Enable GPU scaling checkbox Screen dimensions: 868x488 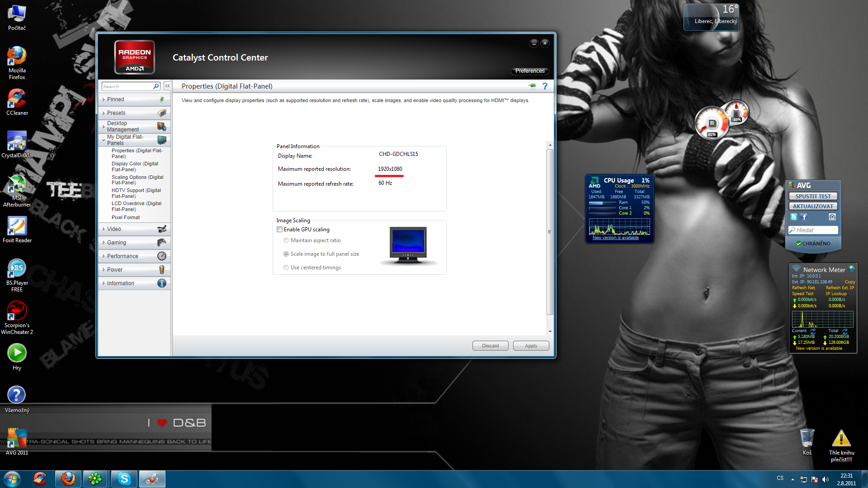point(280,230)
